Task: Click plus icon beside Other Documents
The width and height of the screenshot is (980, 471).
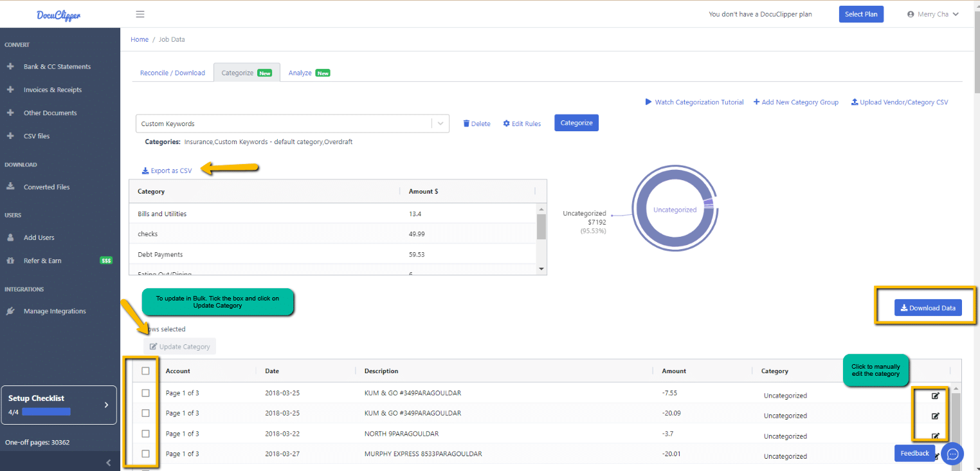Action: pyautogui.click(x=10, y=113)
